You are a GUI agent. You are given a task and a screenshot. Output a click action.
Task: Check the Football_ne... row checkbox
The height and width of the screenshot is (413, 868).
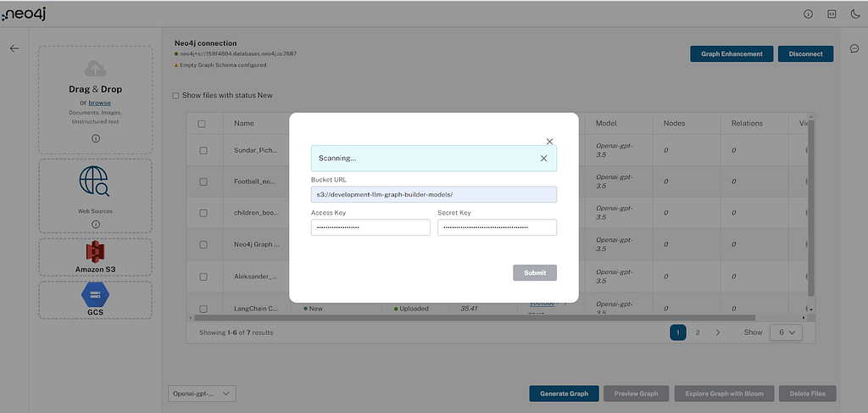203,181
